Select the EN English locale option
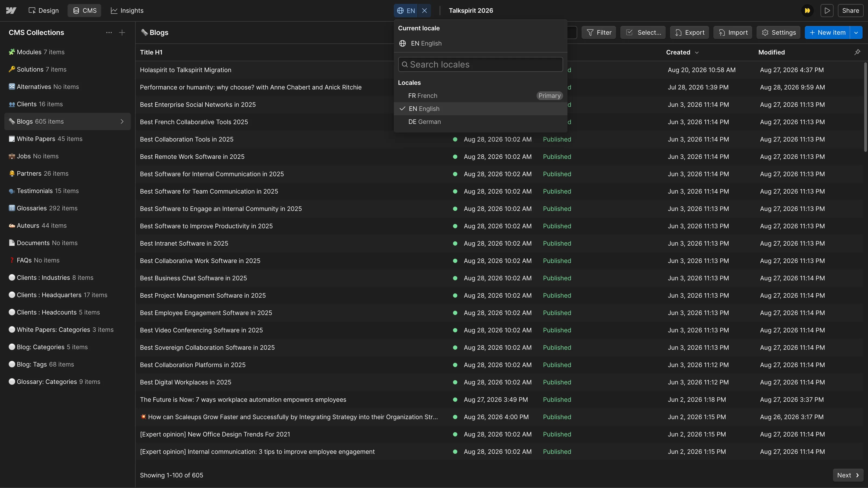Image resolution: width=868 pixels, height=488 pixels. pos(480,109)
